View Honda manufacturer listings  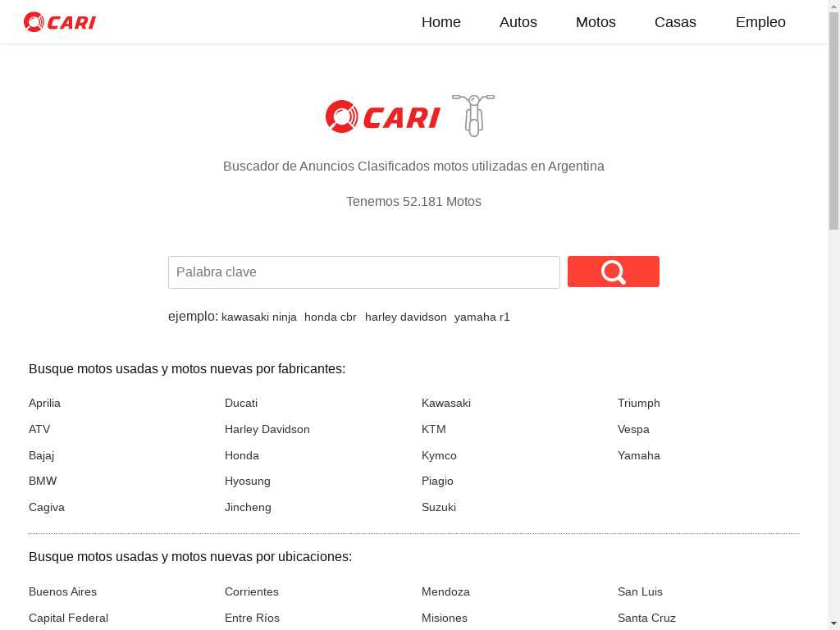pyautogui.click(x=242, y=455)
